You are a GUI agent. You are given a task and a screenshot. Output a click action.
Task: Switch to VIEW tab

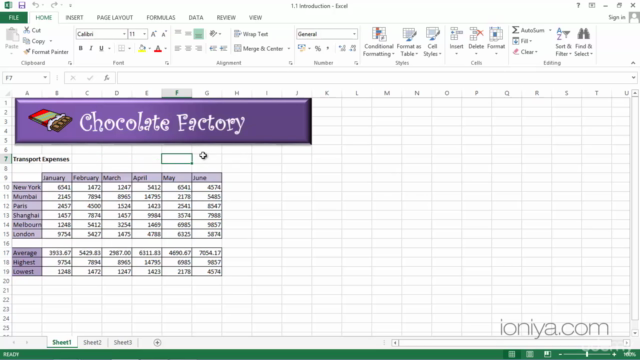256,18
